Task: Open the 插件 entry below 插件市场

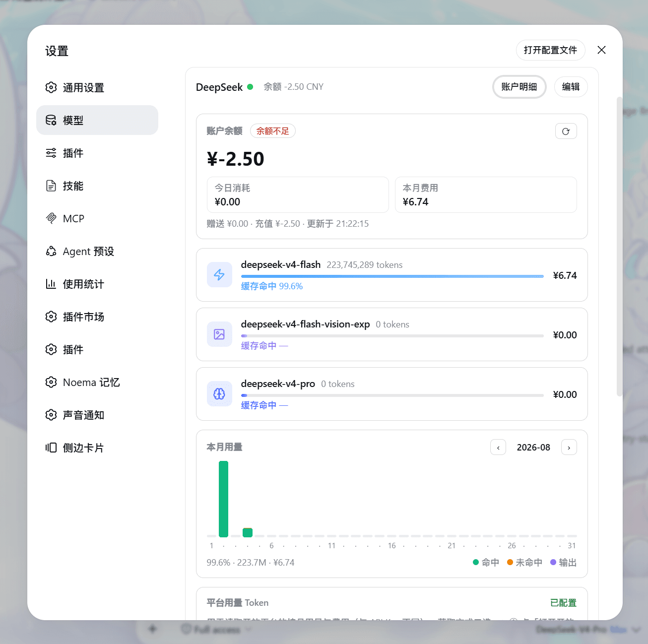Action: tap(97, 349)
